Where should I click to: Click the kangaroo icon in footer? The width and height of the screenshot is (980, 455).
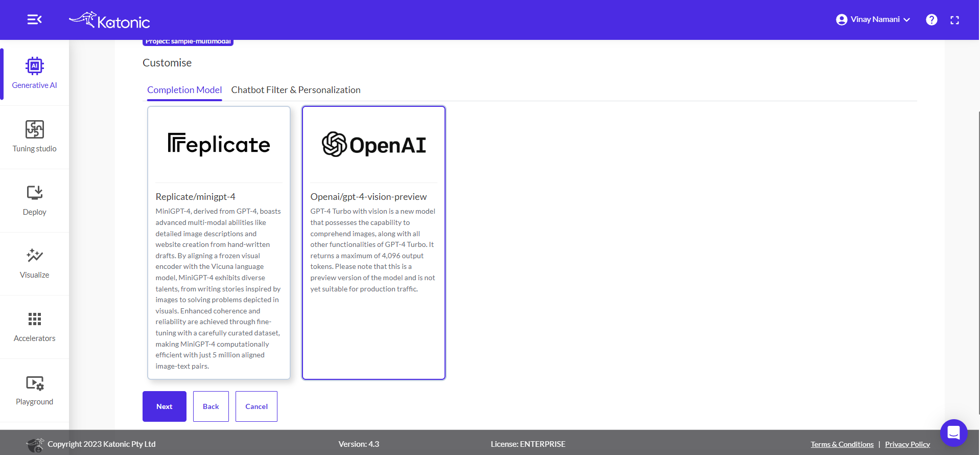click(35, 445)
